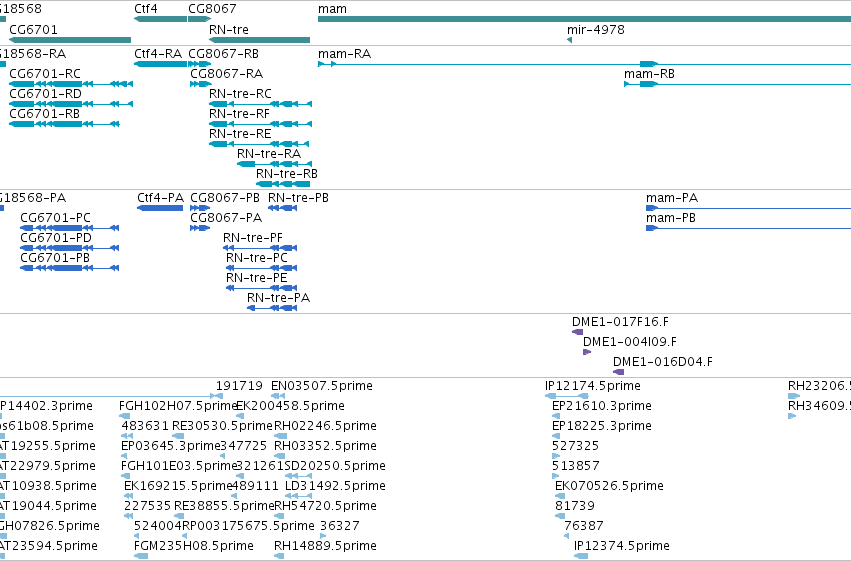The height and width of the screenshot is (561, 851).
Task: Select EST EP21610.3prime
Action: coord(601,406)
